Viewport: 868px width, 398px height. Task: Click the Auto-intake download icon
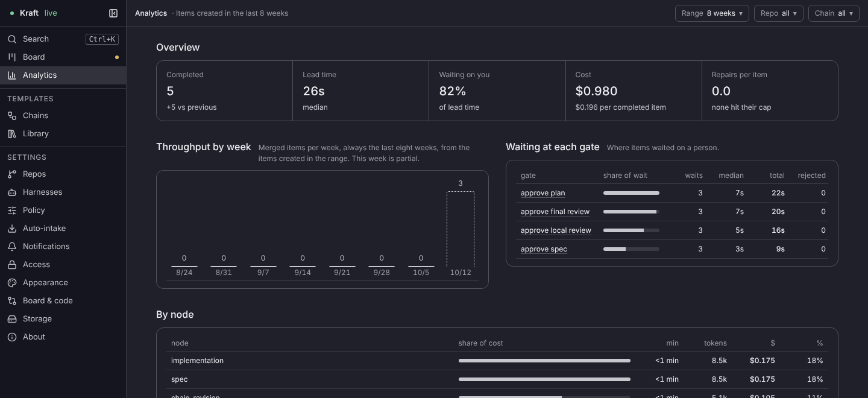[12, 229]
